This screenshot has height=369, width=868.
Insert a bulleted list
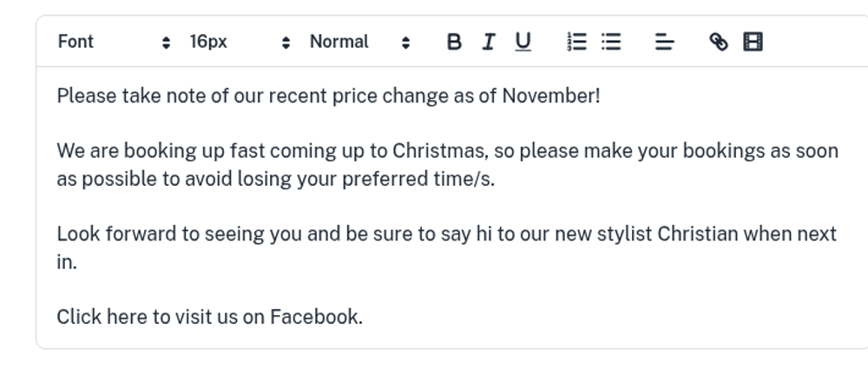coord(611,42)
